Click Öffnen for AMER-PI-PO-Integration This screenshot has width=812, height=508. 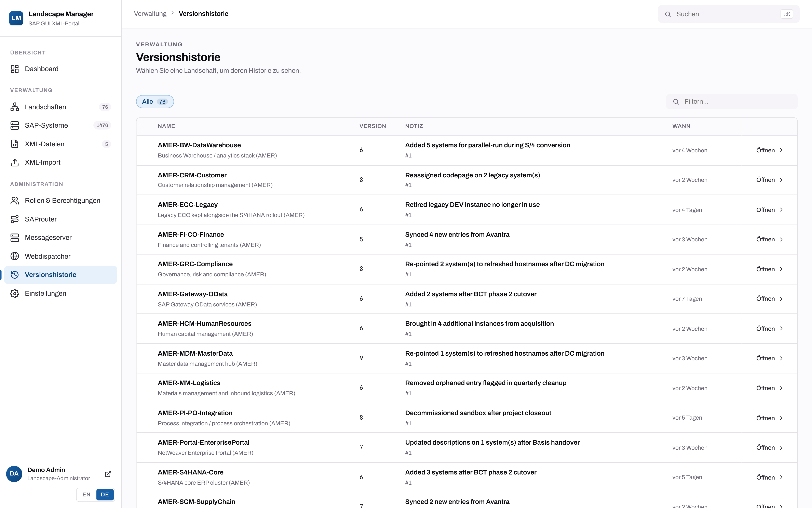tap(769, 418)
